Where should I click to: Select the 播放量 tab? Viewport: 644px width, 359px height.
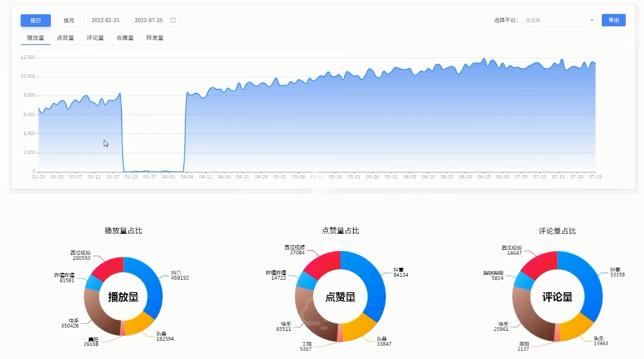coord(35,38)
